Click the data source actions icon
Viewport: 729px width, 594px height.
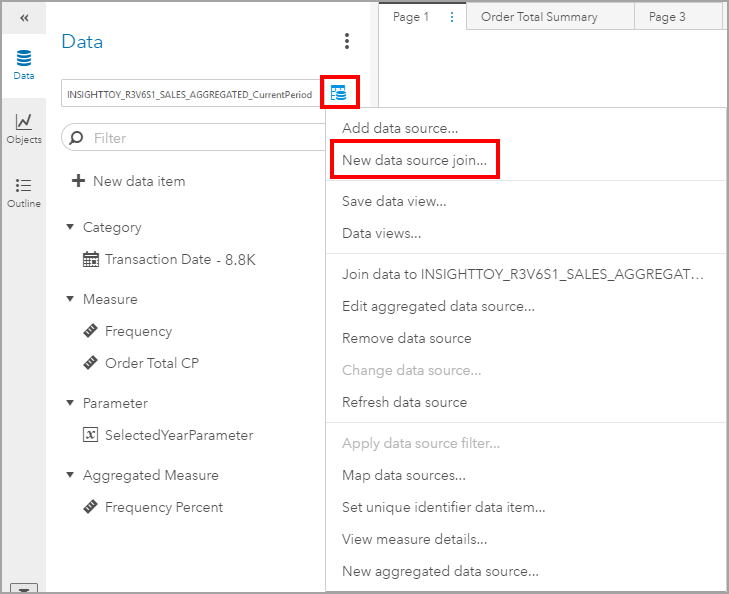pyautogui.click(x=339, y=93)
